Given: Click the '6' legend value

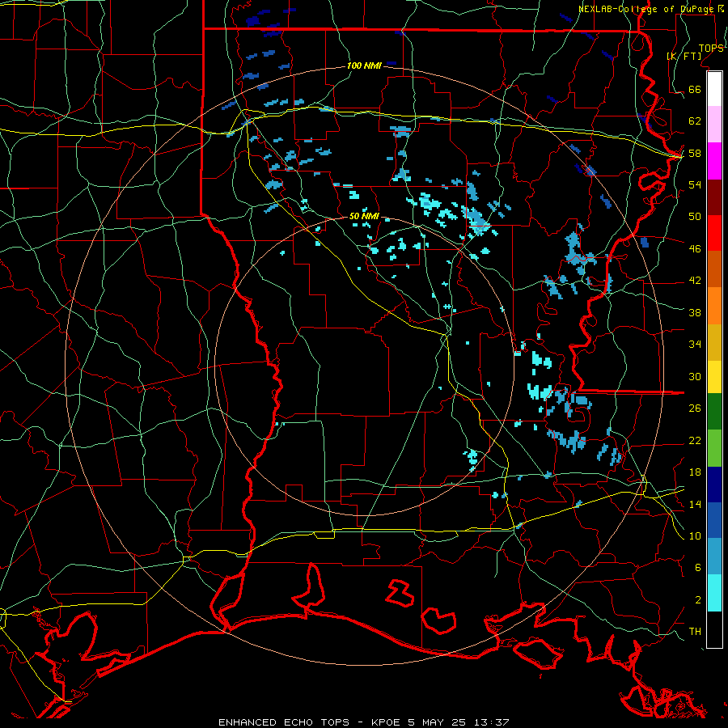Looking at the screenshot, I should [x=698, y=568].
